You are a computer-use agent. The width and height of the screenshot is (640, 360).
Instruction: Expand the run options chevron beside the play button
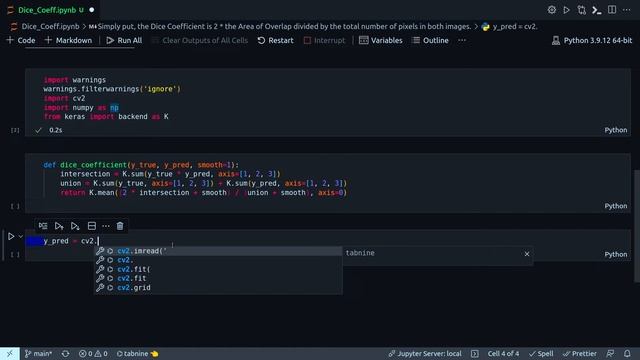20,236
